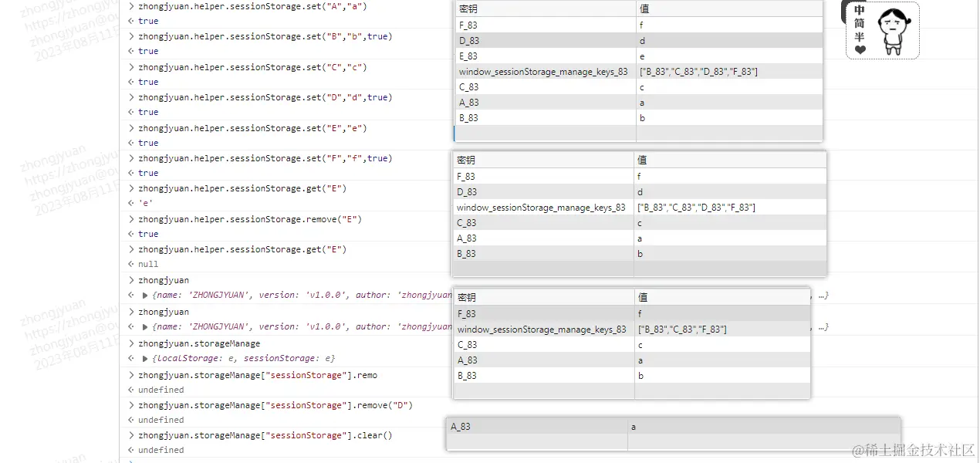Click the storageManage remove("D") command
The width and height of the screenshot is (980, 463).
pyautogui.click(x=275, y=405)
